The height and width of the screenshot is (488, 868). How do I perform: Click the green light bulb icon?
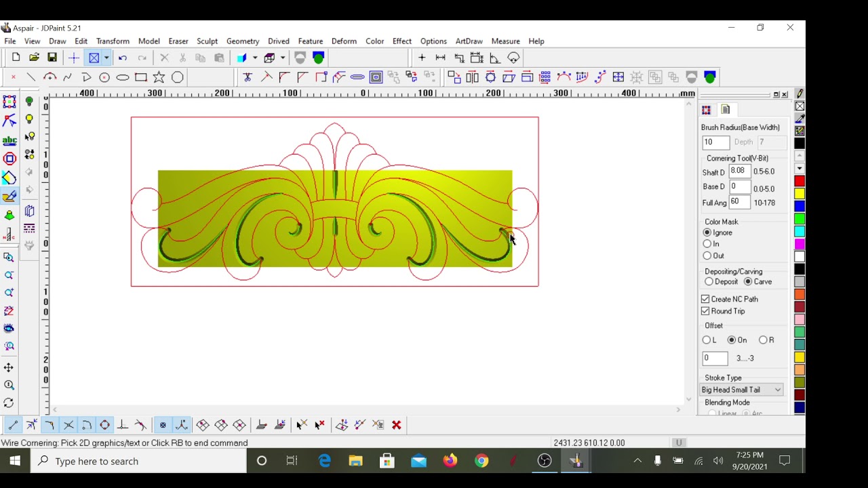(x=29, y=102)
